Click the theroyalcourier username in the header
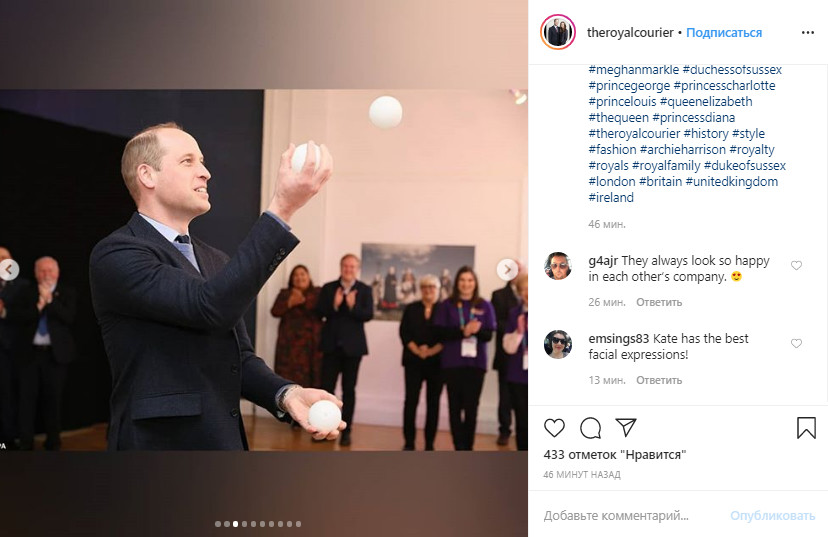 630,33
